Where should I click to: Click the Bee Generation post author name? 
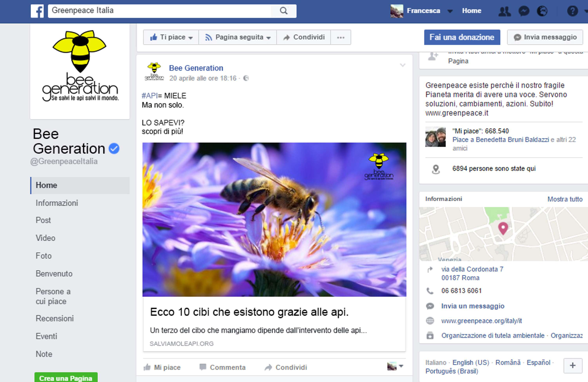[x=196, y=68]
